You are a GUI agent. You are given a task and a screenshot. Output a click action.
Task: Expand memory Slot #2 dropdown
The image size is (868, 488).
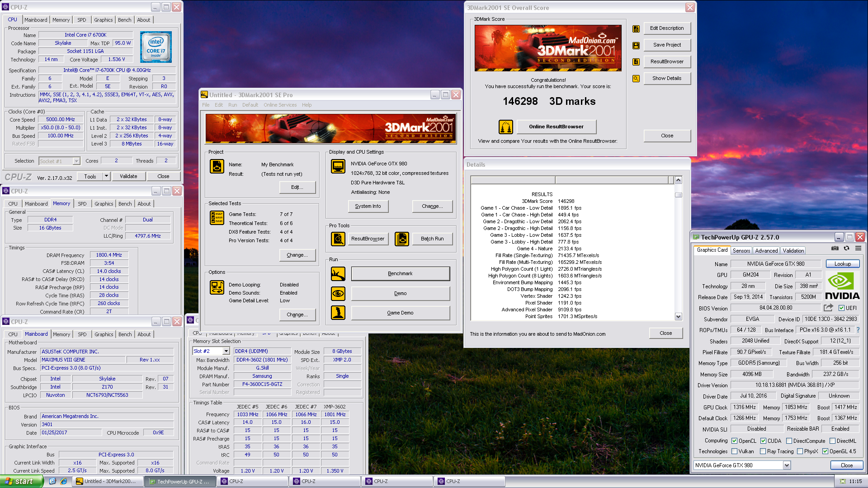coord(226,351)
